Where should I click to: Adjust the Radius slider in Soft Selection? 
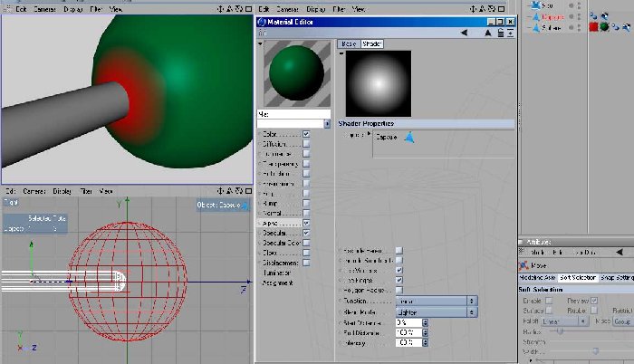click(560, 331)
